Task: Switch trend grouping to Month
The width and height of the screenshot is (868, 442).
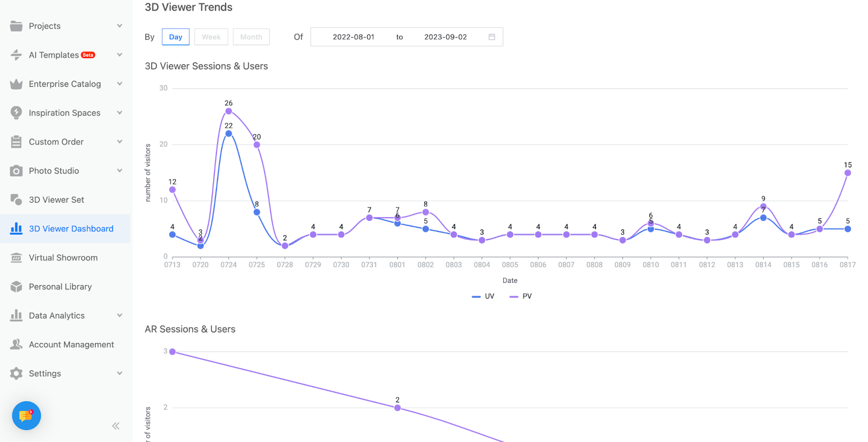Action: (x=251, y=37)
